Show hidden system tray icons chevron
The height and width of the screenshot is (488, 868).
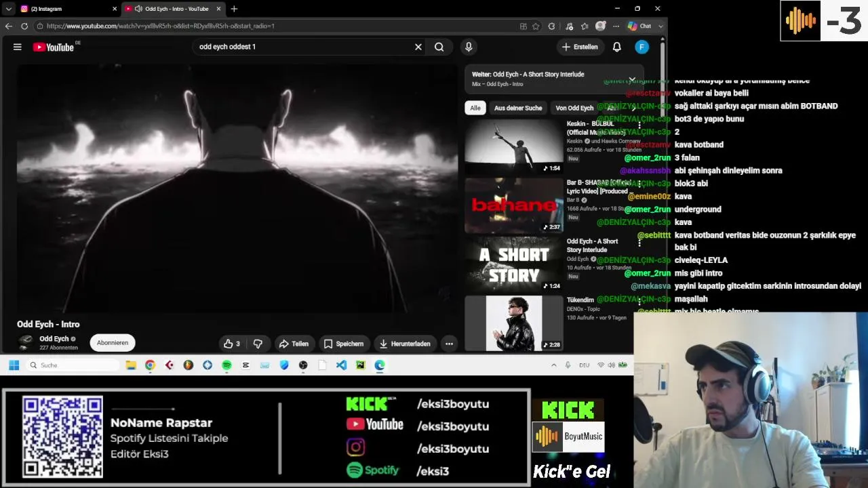[553, 365]
